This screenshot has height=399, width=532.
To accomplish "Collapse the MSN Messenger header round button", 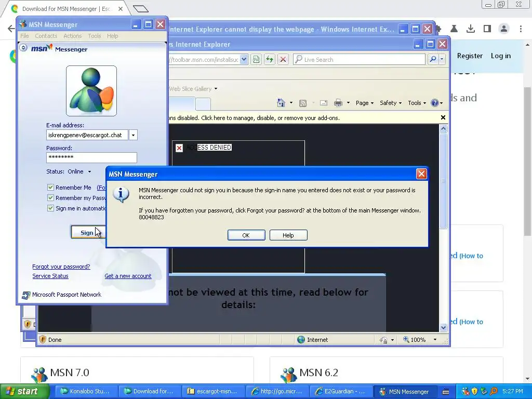I will coord(23,47).
